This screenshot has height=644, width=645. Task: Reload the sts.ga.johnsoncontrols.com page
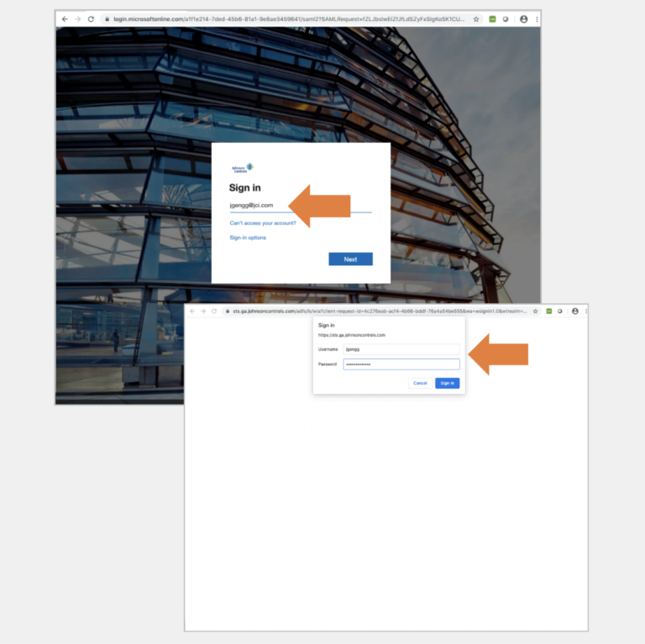tap(214, 312)
